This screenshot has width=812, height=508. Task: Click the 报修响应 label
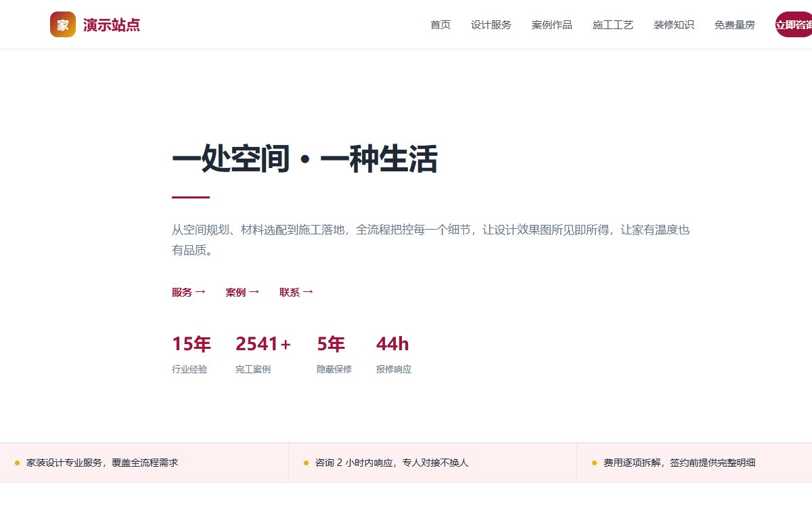tap(394, 369)
